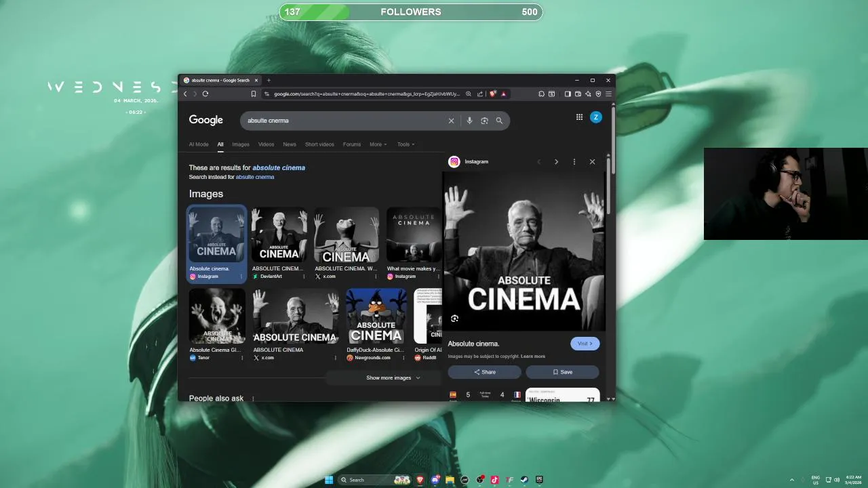Image resolution: width=868 pixels, height=488 pixels.
Task: Open Leo AI sparkle icon
Action: [588, 94]
